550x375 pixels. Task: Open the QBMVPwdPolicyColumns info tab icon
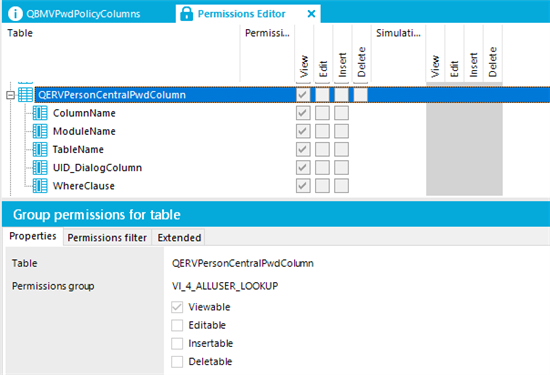(15, 14)
